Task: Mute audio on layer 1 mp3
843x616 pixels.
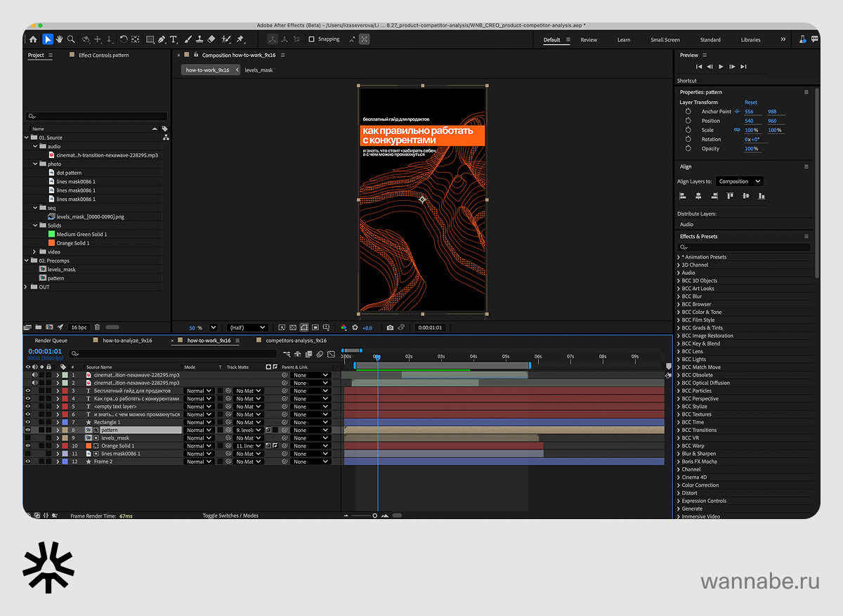Action: click(x=34, y=375)
